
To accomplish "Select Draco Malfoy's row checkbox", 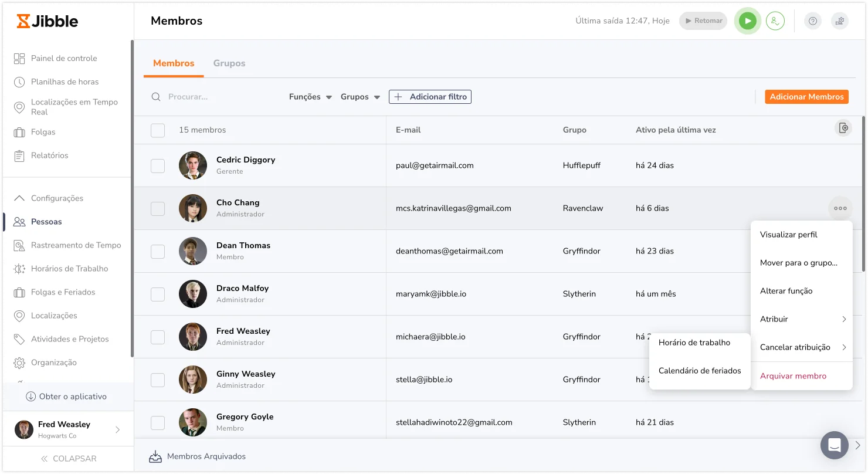I will 158,294.
